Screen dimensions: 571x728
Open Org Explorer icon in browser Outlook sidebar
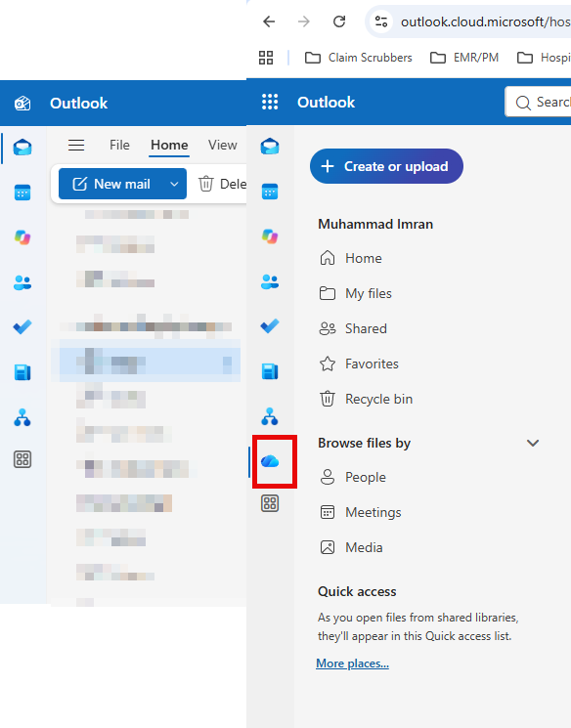tap(270, 416)
